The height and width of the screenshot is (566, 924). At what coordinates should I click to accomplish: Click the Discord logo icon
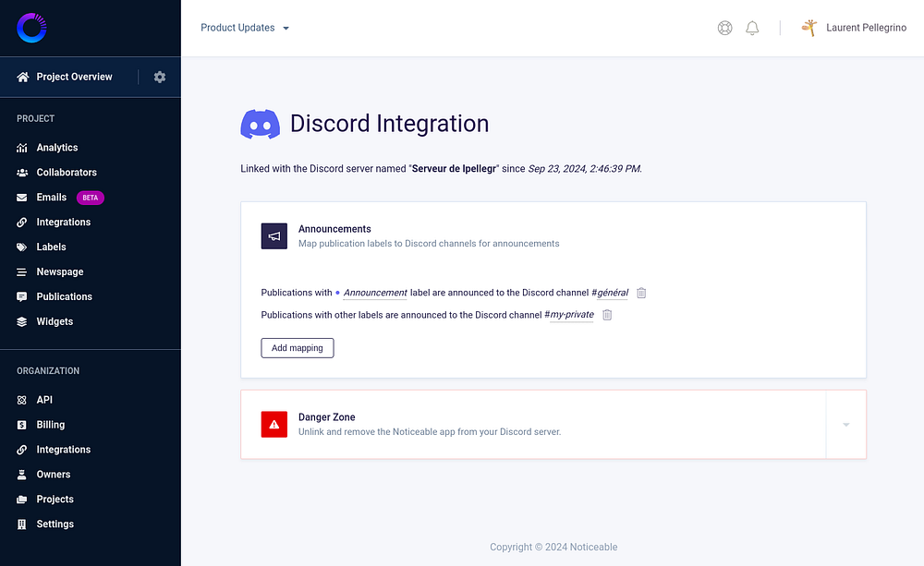[260, 125]
